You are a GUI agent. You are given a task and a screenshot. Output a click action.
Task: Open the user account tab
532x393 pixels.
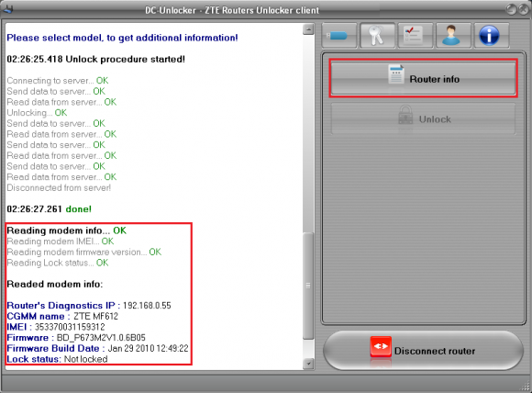click(453, 35)
